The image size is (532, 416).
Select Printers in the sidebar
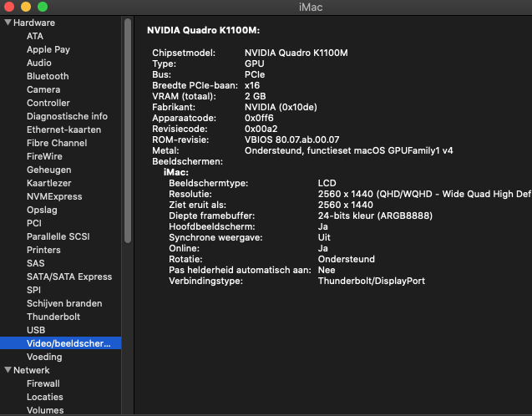pyautogui.click(x=43, y=250)
